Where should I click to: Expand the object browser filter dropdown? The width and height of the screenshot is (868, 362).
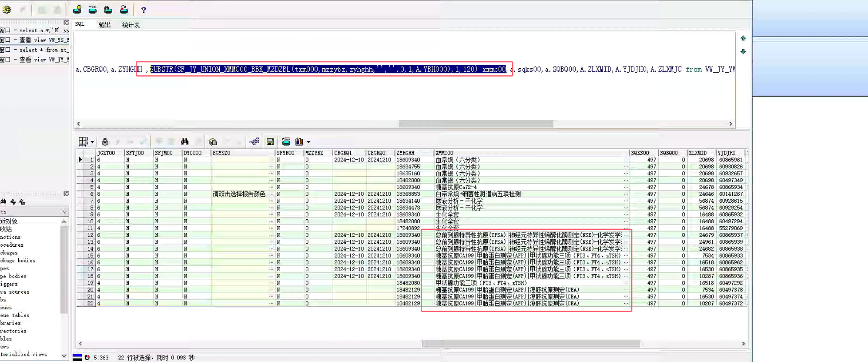[x=64, y=212]
